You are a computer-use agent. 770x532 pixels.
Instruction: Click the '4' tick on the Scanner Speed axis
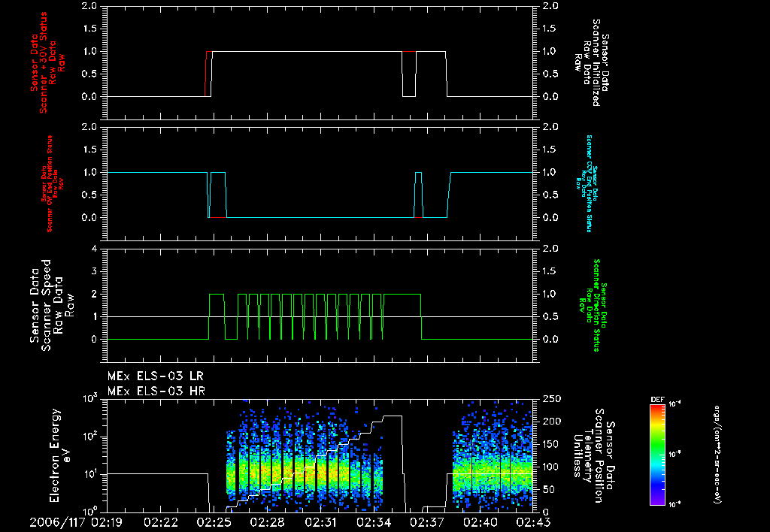94,249
